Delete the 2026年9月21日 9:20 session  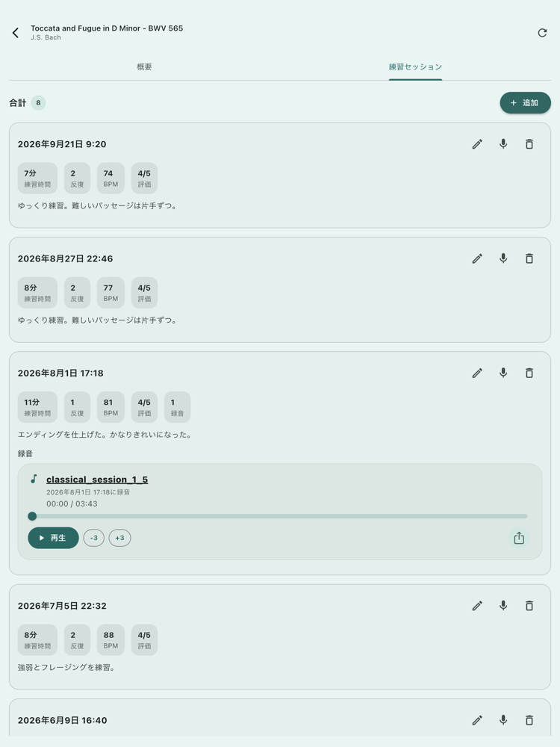[529, 144]
